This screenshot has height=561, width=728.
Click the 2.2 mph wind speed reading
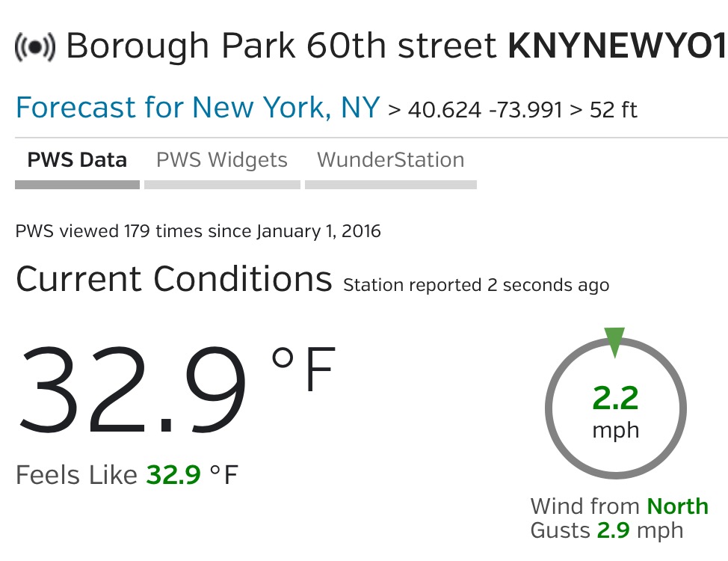[615, 410]
